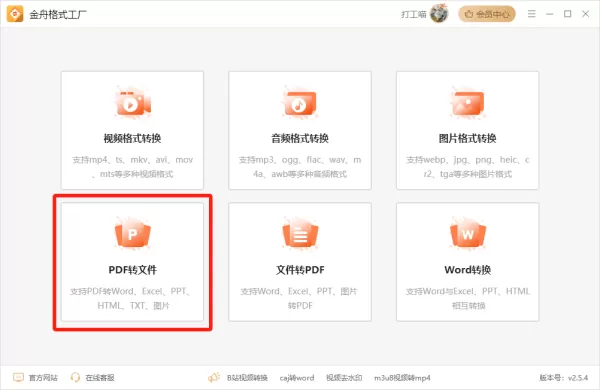Open the 官方网站 link
600x390 pixels.
pos(43,378)
